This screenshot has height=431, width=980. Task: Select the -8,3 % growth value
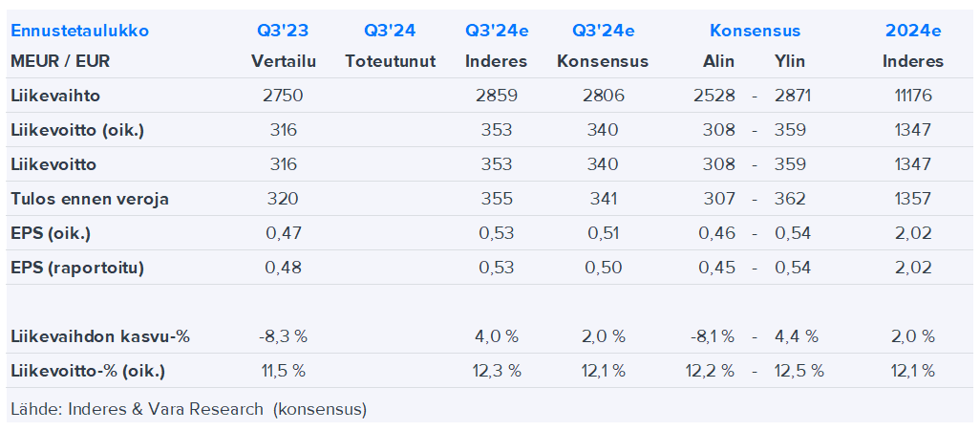[283, 336]
